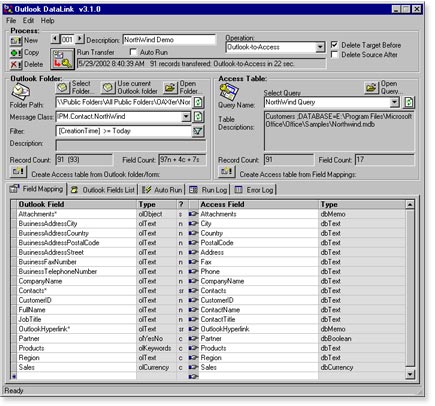Click the dbCurrency type cell
The height and width of the screenshot is (406, 435).
[x=362, y=367]
